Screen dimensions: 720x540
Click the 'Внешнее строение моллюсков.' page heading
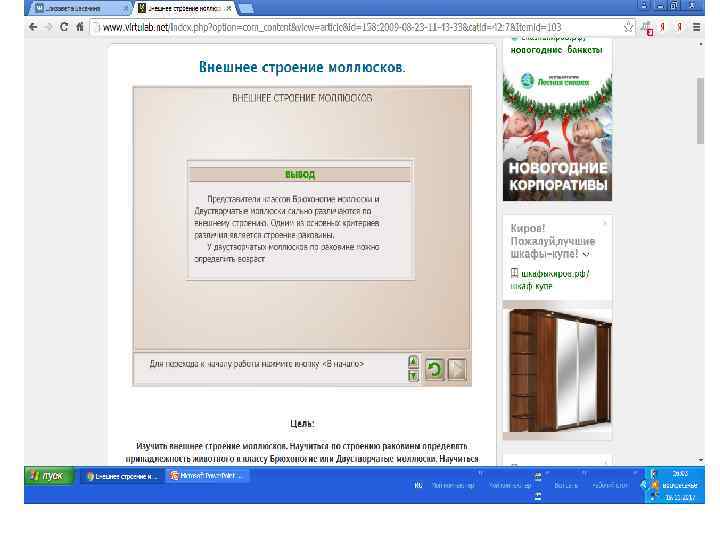click(x=302, y=68)
